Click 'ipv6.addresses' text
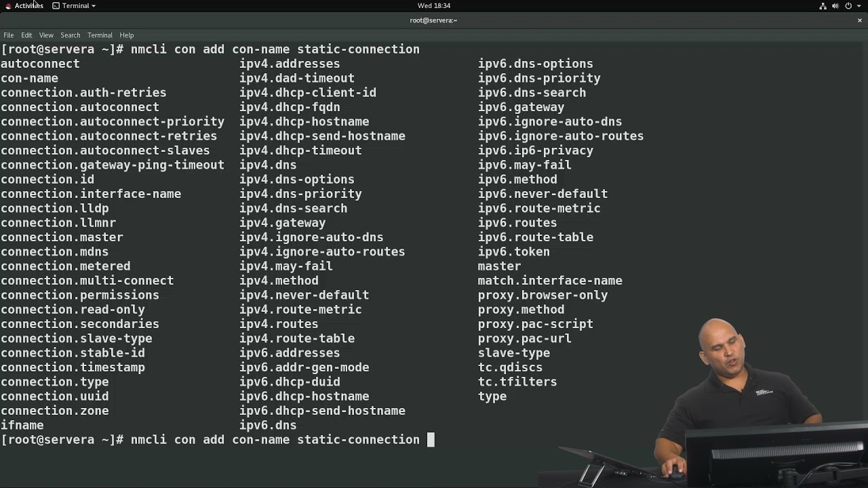Screen dimensions: 868x488 click(x=290, y=353)
